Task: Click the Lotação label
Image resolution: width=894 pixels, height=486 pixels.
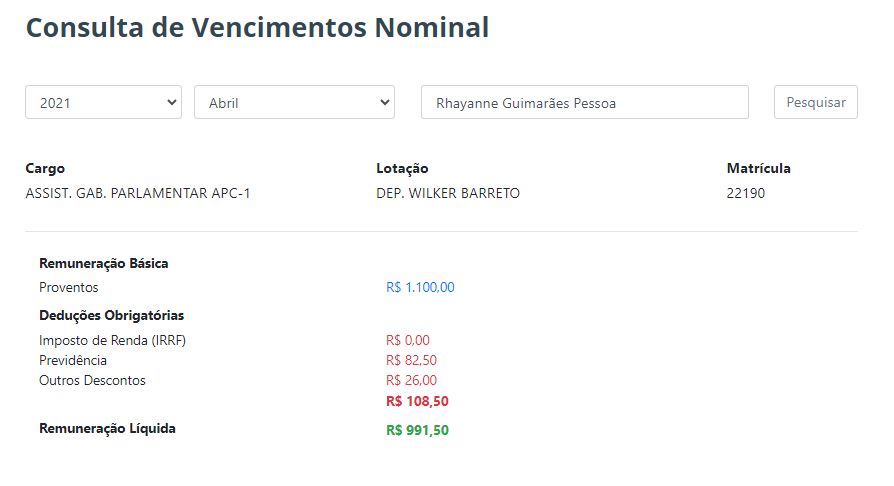Action: pyautogui.click(x=402, y=168)
